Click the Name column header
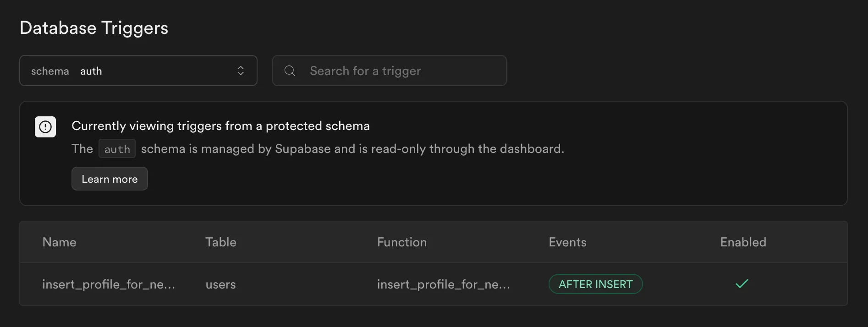The height and width of the screenshot is (327, 868). (x=59, y=242)
